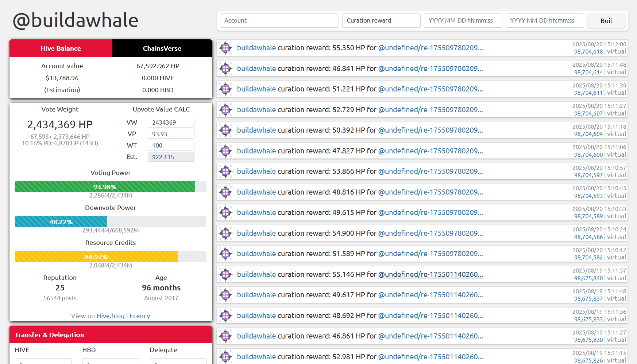Screen dimensions: 637x364
Task: Click the avatar icon beside the 49.615 HP reward
Action: coord(225,212)
